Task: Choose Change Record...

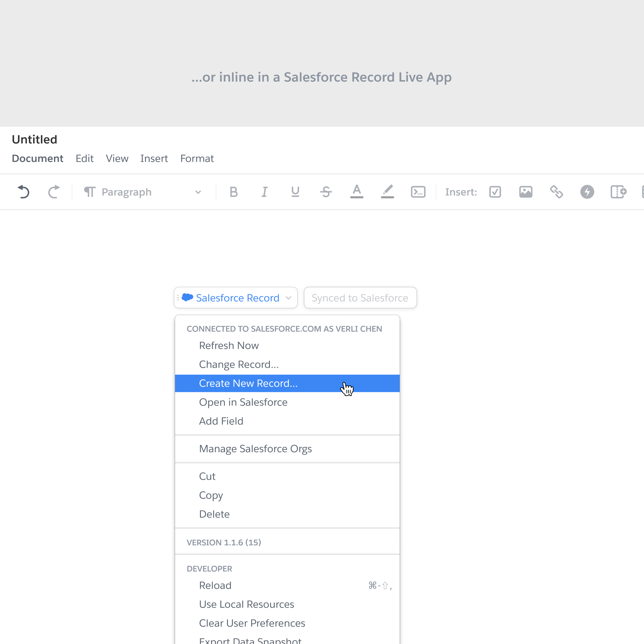Action: (x=287, y=365)
